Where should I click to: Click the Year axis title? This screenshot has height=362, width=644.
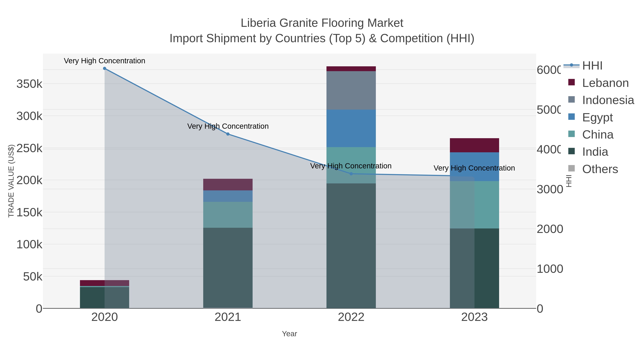(x=289, y=334)
